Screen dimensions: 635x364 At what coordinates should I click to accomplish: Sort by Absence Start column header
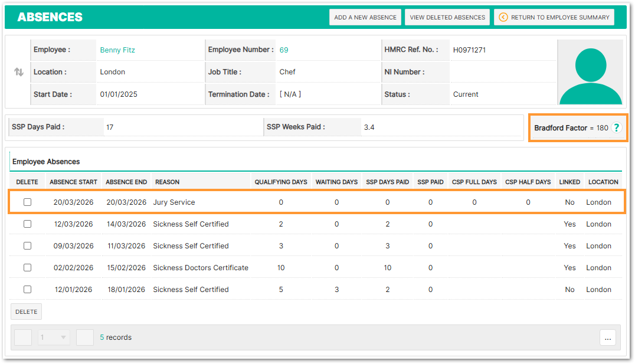click(73, 182)
